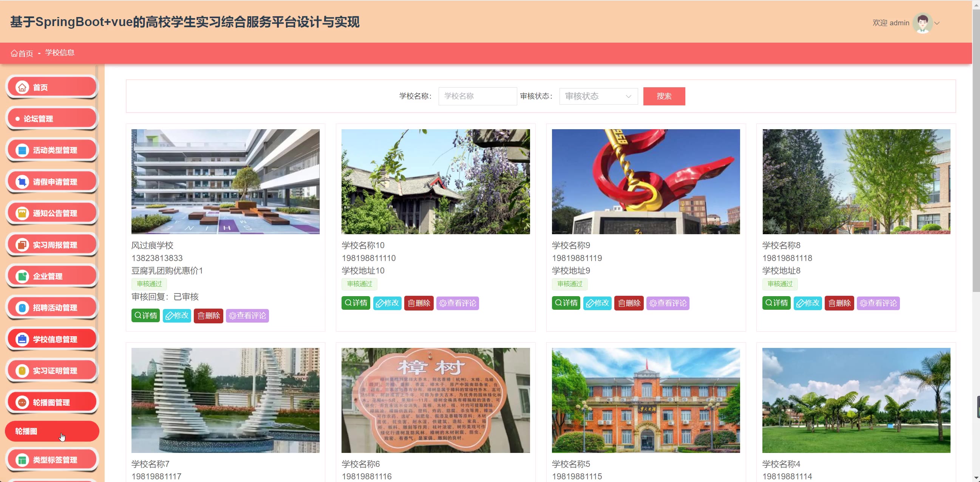Expand the 审核状态 dropdown
Image resolution: width=980 pixels, height=482 pixels.
pyautogui.click(x=598, y=96)
